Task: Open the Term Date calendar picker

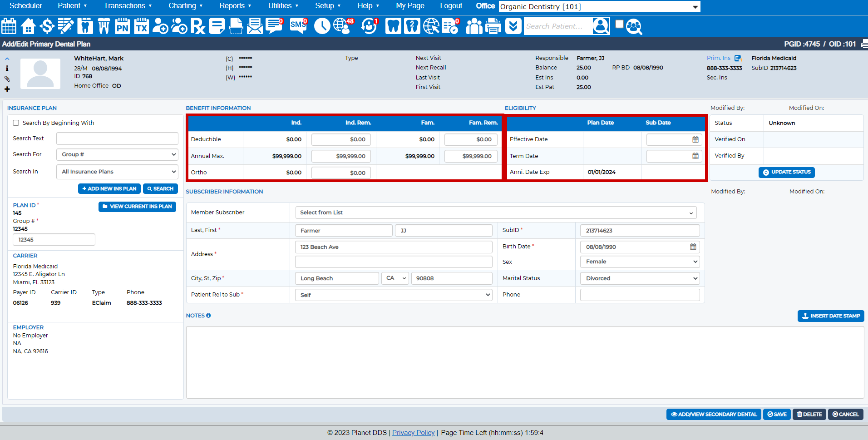Action: pos(695,156)
